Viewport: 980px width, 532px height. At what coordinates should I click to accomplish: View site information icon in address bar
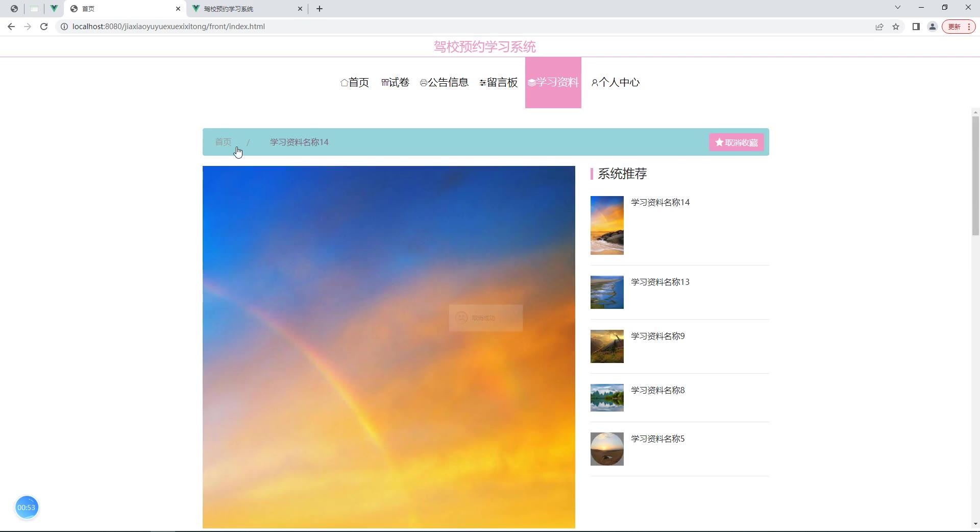(x=64, y=27)
